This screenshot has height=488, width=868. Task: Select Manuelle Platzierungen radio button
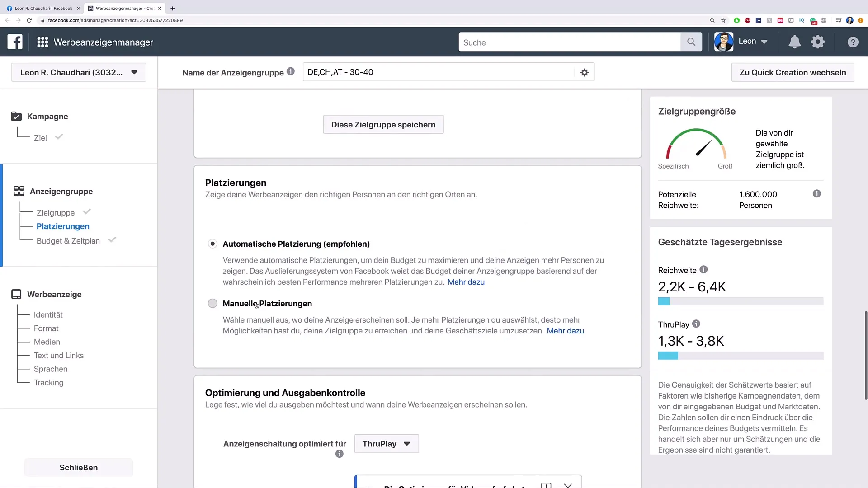[x=213, y=303]
